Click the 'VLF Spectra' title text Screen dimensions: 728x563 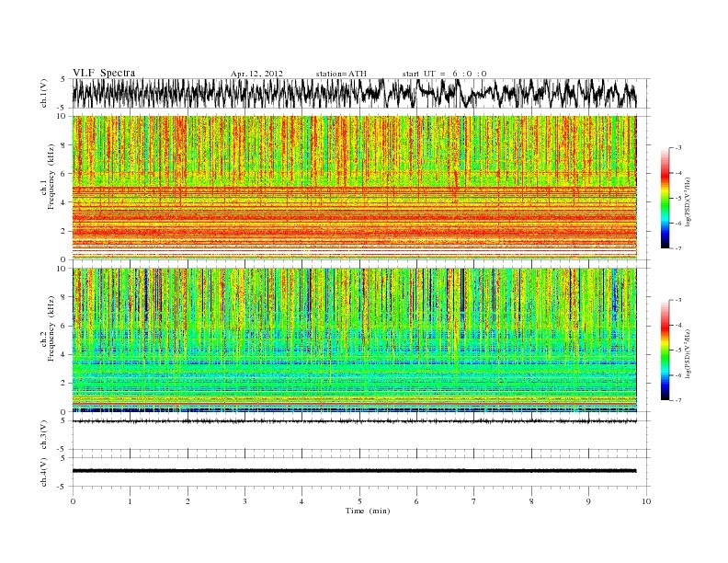coord(104,73)
